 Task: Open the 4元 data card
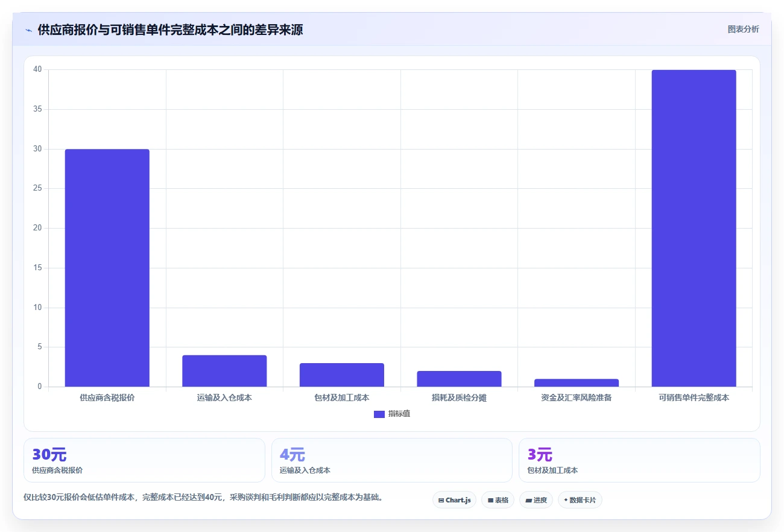392,460
